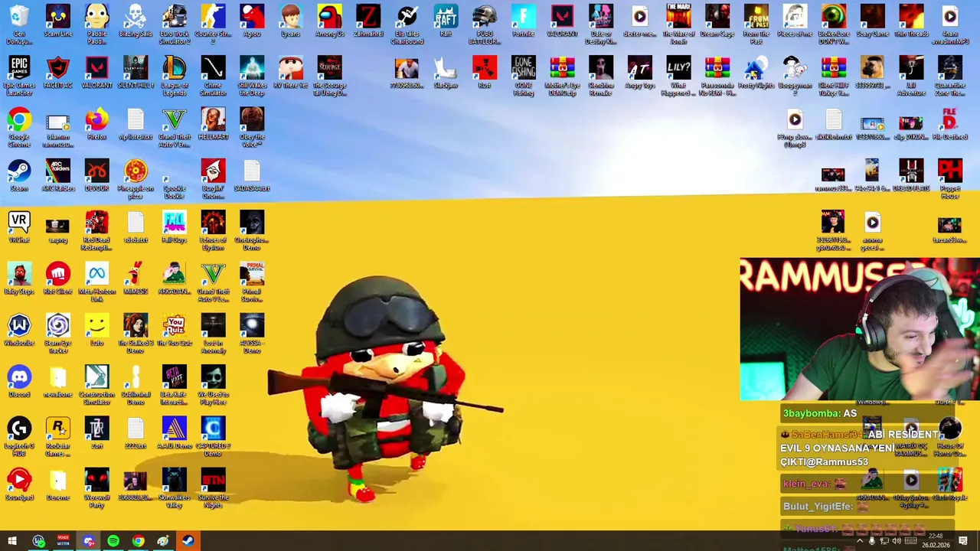Select The You Quiz desktop icon

[x=175, y=331]
